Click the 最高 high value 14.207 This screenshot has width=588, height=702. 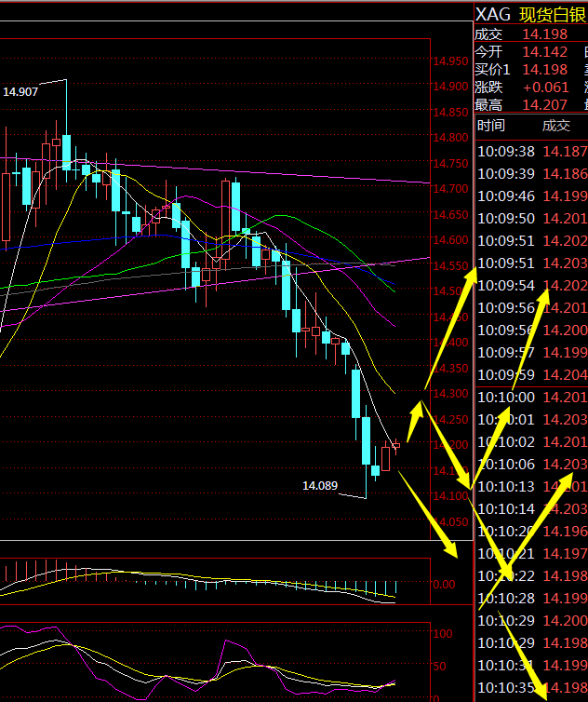tap(544, 105)
